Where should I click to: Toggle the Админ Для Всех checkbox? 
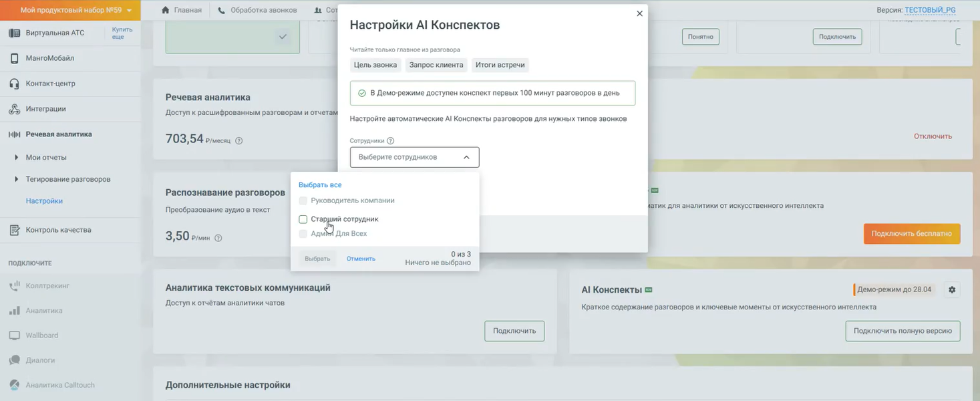303,234
